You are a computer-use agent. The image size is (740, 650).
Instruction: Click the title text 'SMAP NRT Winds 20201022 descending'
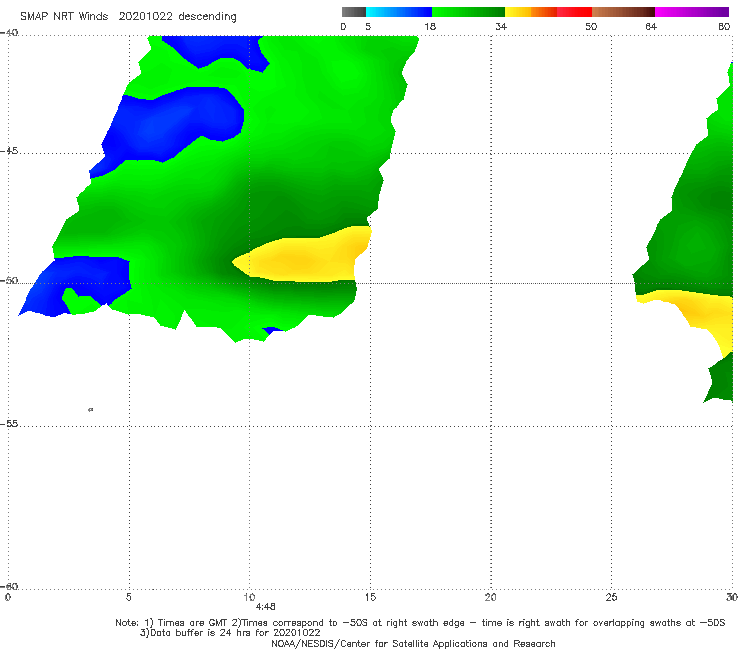point(128,17)
